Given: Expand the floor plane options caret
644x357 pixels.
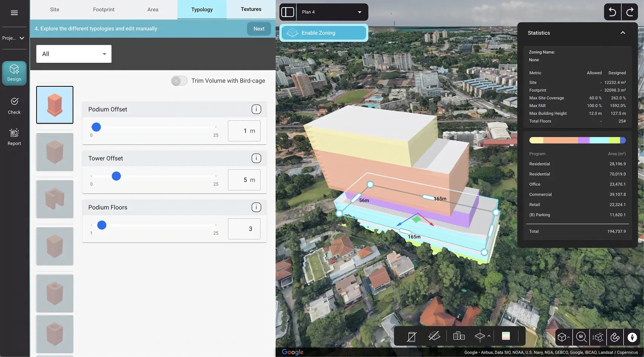Looking at the screenshot, I should (x=489, y=336).
